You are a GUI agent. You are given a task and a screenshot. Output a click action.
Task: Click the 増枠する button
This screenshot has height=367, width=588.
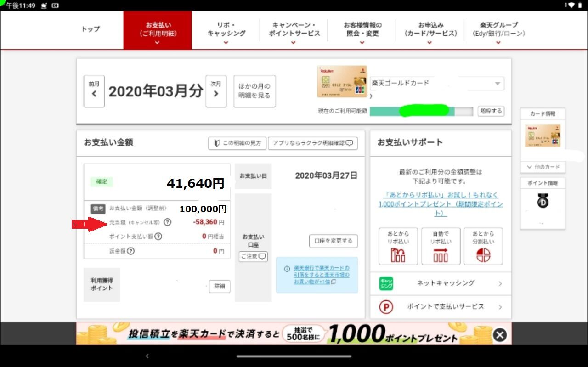pos(491,111)
